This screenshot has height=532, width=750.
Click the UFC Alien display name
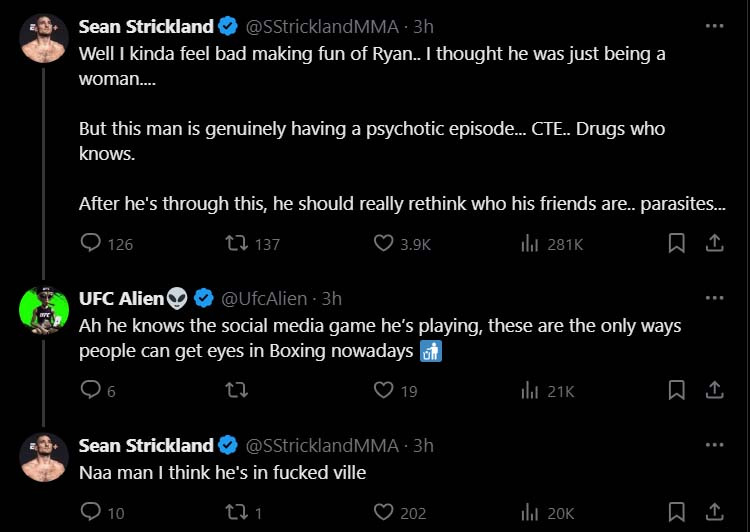coord(123,298)
